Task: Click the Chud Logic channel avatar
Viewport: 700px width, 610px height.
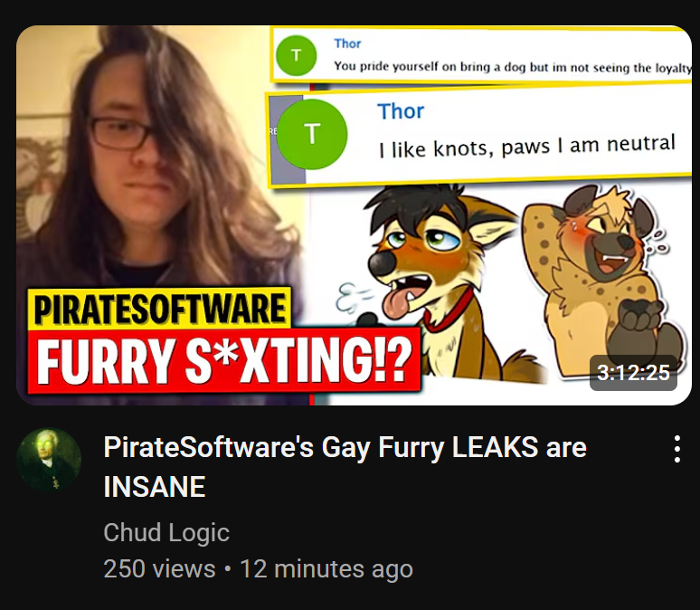Action: 49,461
